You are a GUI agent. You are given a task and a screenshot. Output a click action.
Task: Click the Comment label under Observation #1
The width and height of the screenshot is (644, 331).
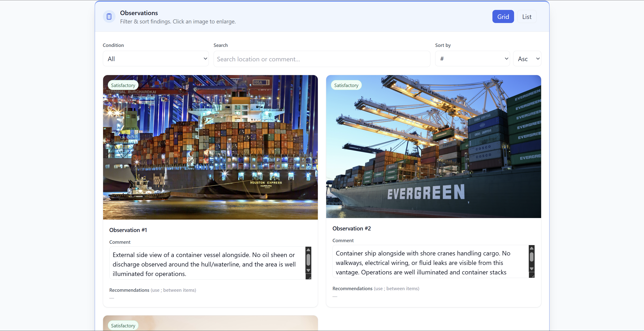[120, 242]
